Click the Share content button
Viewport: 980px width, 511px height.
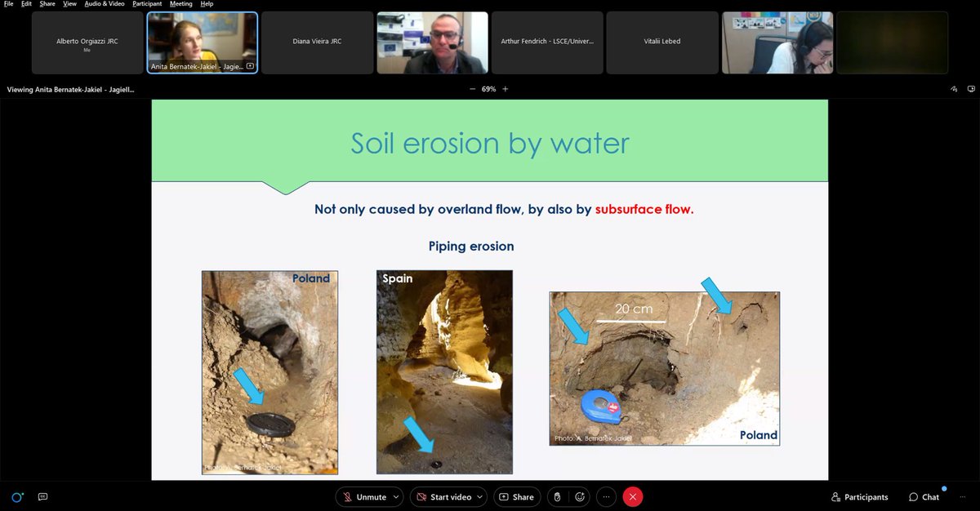coord(516,497)
